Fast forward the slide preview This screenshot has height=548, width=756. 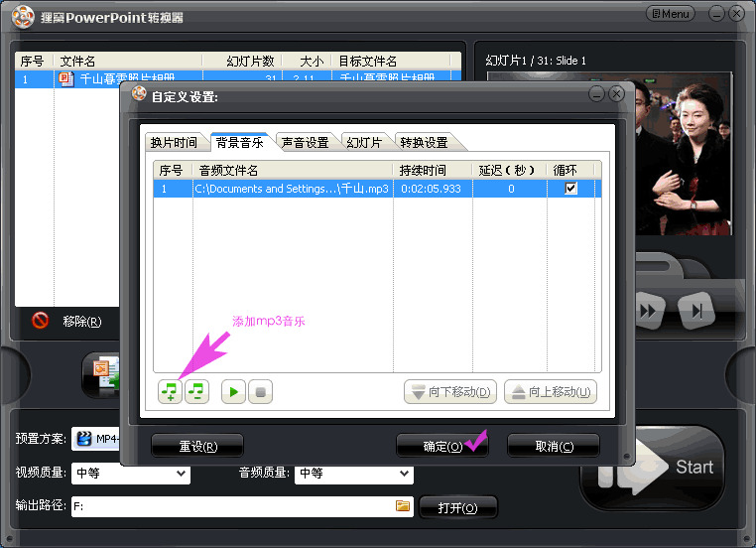[x=649, y=311]
